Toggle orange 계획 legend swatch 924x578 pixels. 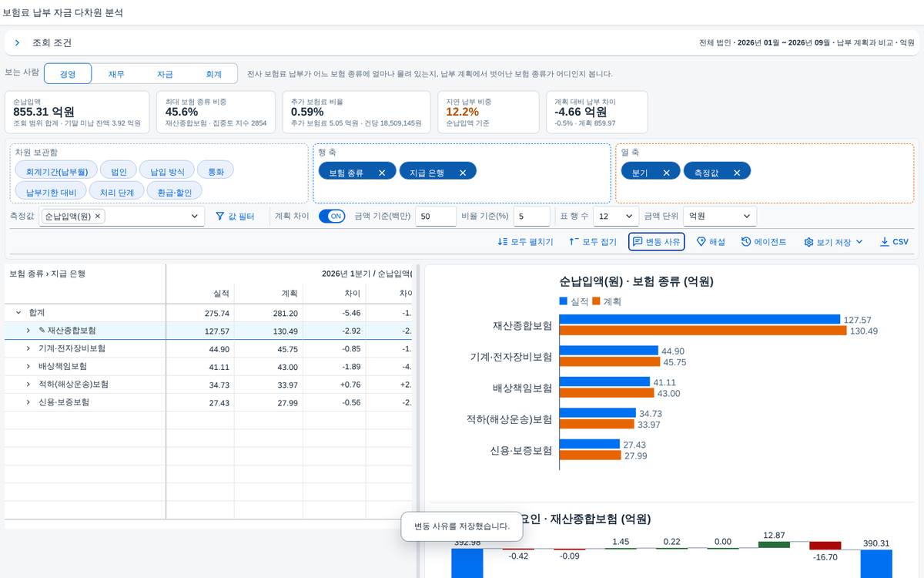pyautogui.click(x=596, y=301)
